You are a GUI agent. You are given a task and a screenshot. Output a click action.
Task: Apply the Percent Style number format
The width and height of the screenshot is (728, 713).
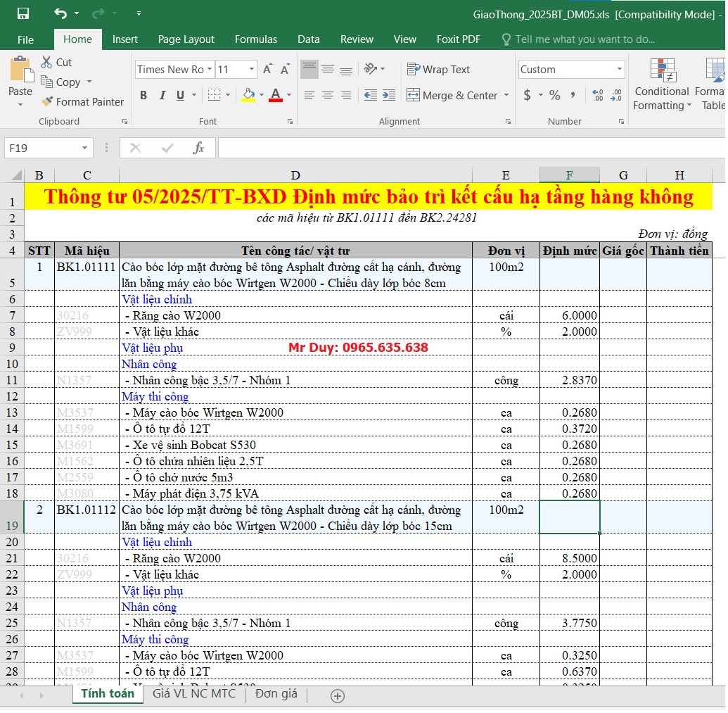(x=556, y=94)
